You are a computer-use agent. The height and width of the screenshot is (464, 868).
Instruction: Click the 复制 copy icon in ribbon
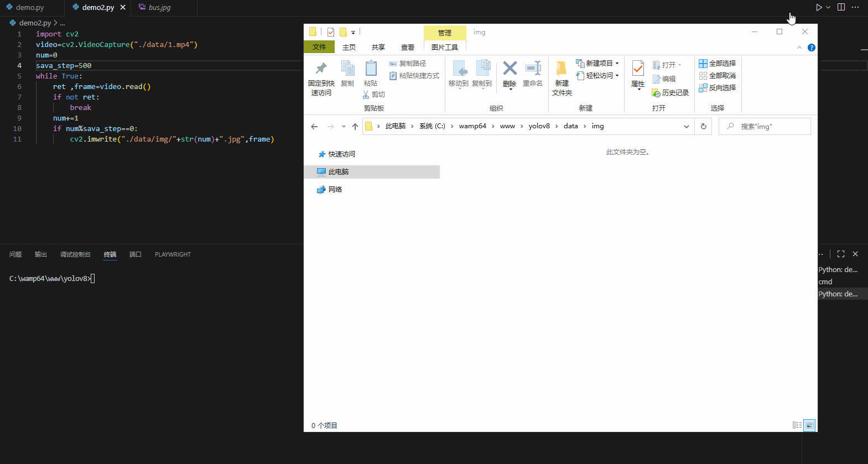[347, 69]
